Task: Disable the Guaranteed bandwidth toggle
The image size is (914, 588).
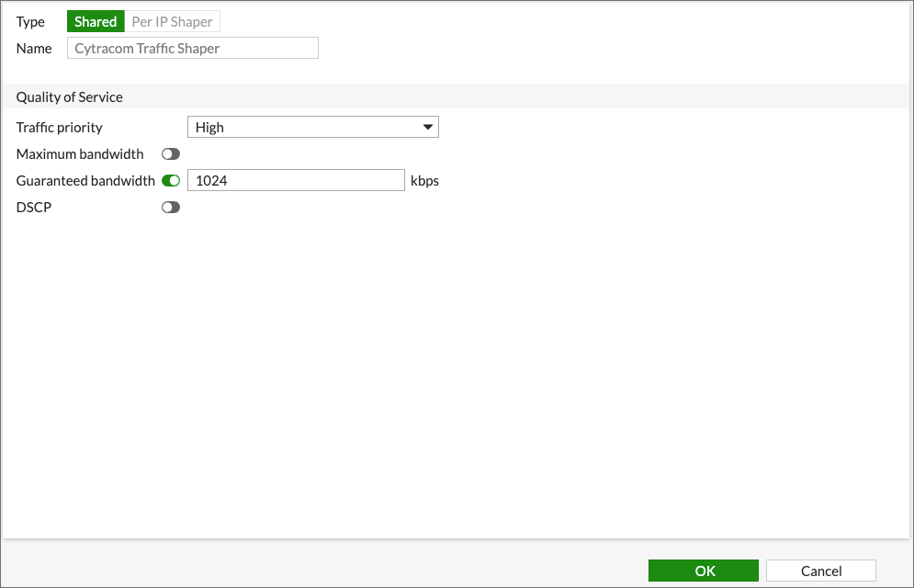Action: point(171,181)
